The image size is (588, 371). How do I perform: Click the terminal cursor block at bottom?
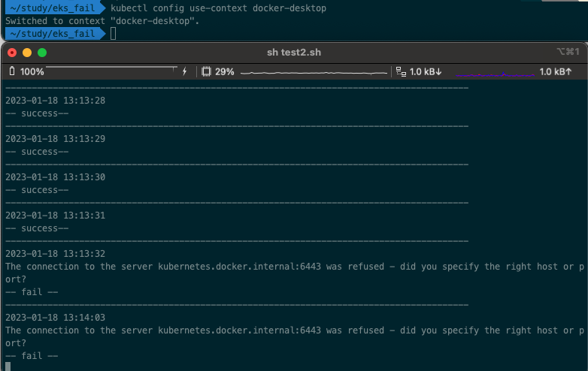coord(8,366)
